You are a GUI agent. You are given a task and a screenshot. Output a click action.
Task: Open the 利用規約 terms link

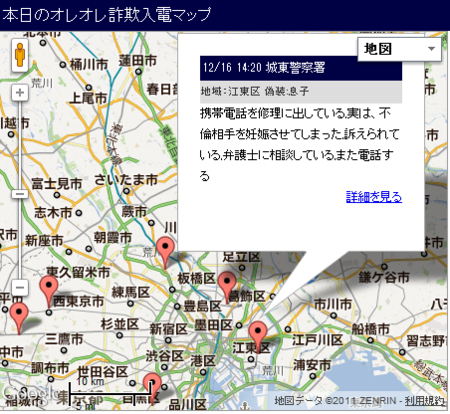pos(424,400)
